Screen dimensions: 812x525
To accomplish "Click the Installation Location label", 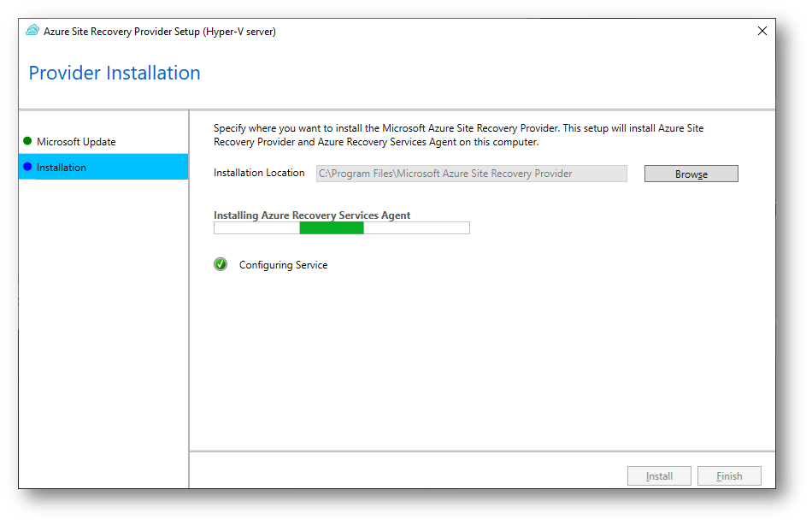I will point(259,173).
